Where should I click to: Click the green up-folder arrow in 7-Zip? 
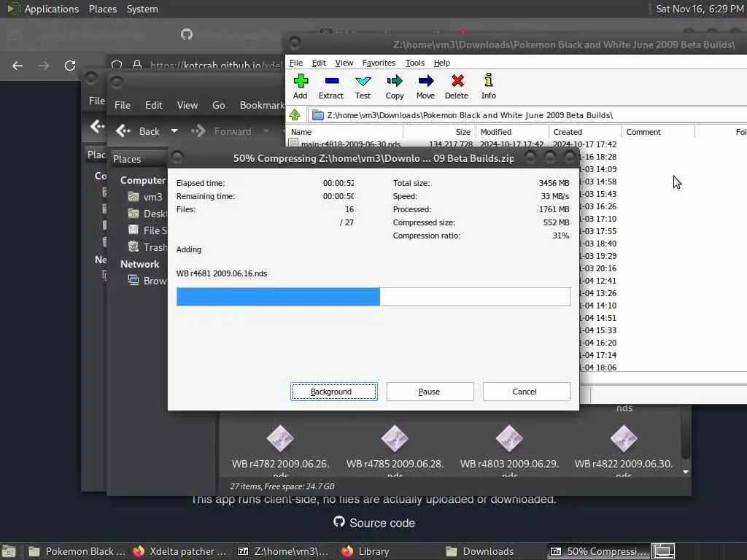295,114
